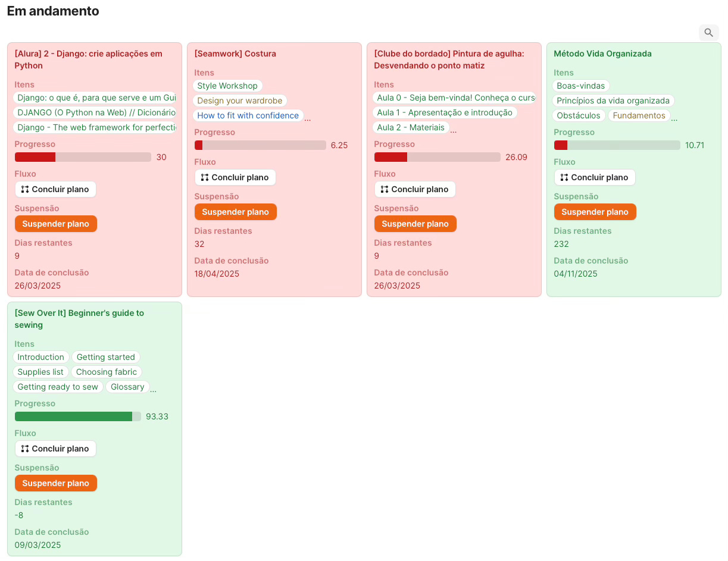Select the Aula 0 - Seja bem-vinda tag
The width and height of the screenshot is (728, 561).
point(454,98)
